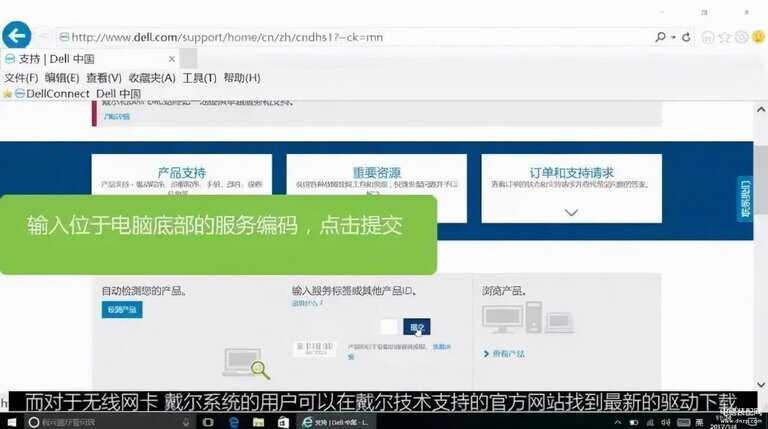Image resolution: width=768 pixels, height=429 pixels.
Task: Open Favorites star icon
Action: [725, 37]
